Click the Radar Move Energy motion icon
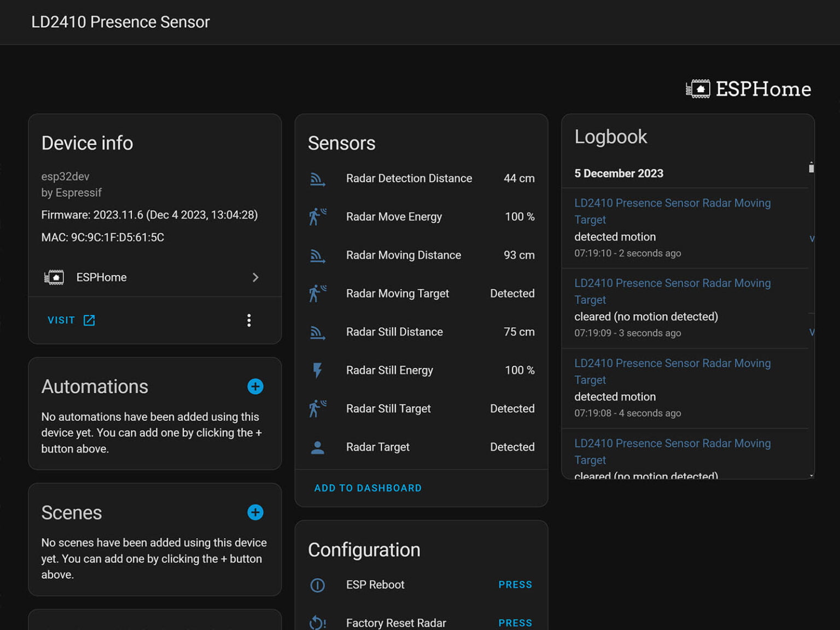 pos(318,217)
